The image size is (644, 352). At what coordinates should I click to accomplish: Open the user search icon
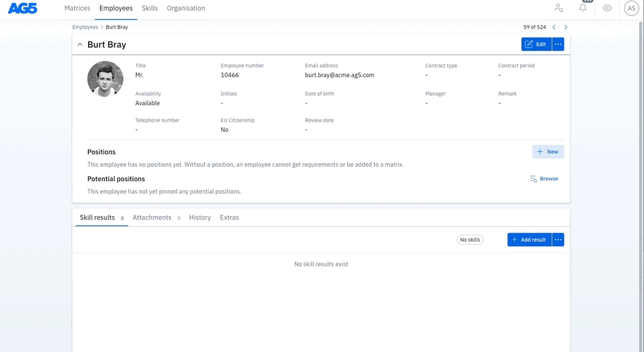[x=558, y=9]
